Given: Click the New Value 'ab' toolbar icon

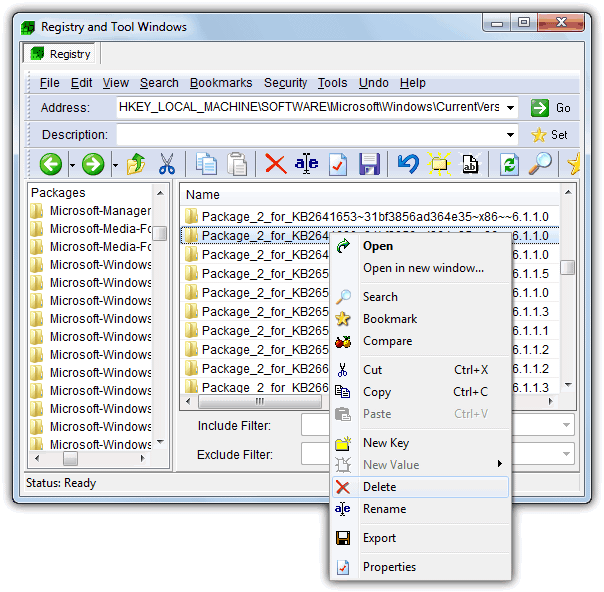Looking at the screenshot, I should pos(470,164).
